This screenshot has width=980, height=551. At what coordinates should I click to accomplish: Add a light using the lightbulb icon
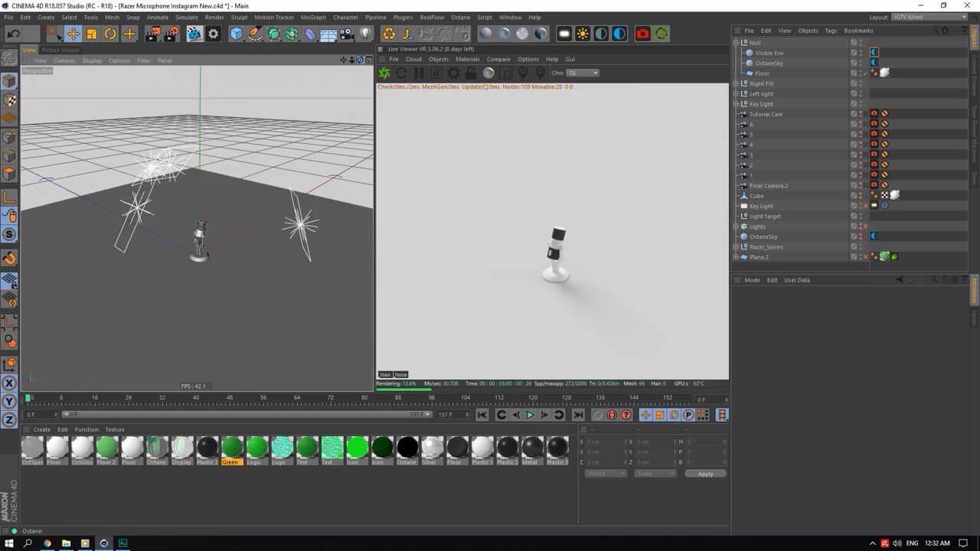[x=366, y=34]
